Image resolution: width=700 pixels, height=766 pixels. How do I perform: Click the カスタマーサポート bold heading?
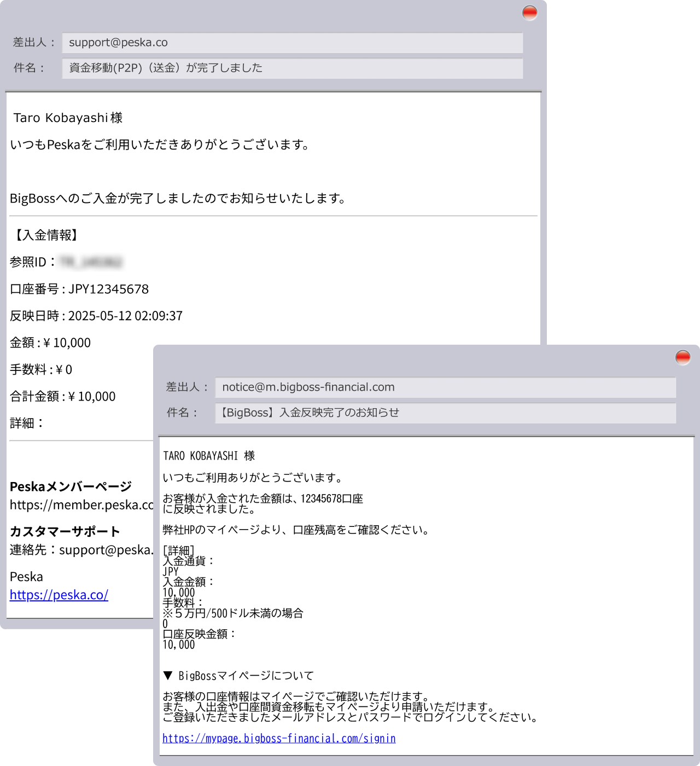(x=65, y=531)
